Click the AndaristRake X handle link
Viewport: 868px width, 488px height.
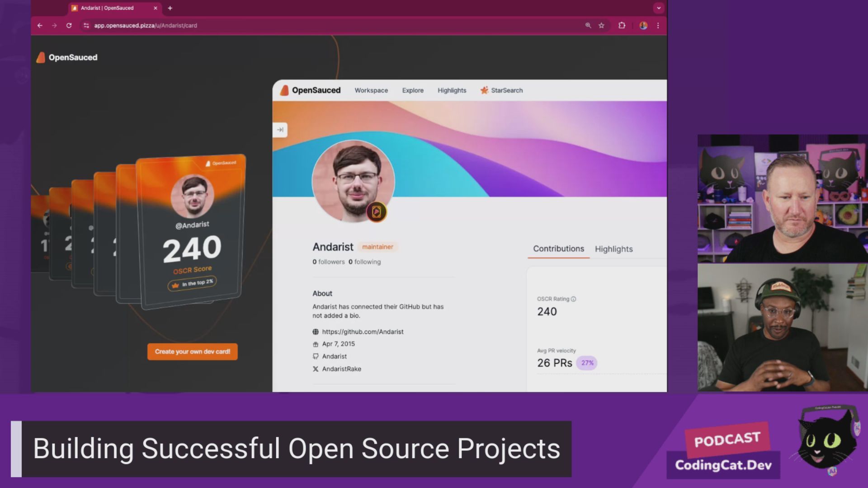341,369
